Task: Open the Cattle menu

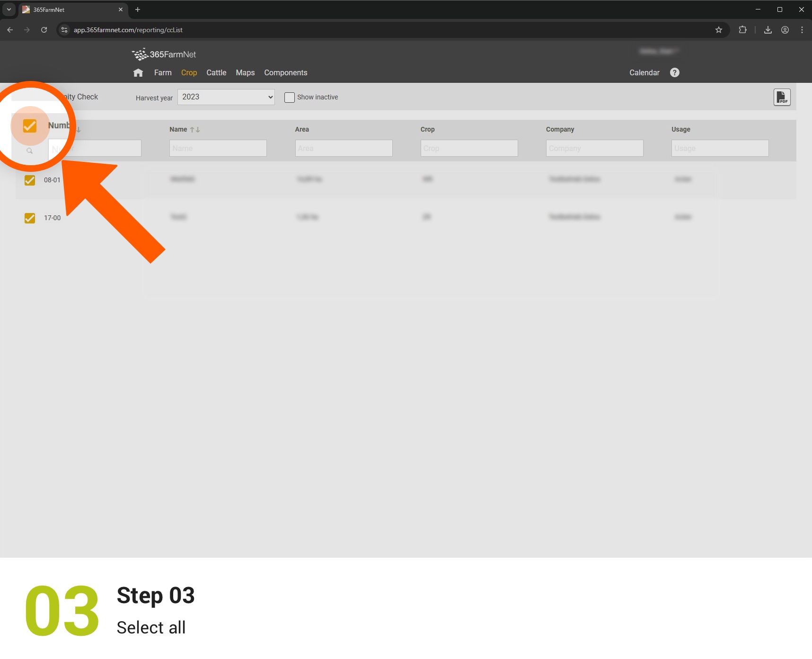Action: pyautogui.click(x=216, y=73)
